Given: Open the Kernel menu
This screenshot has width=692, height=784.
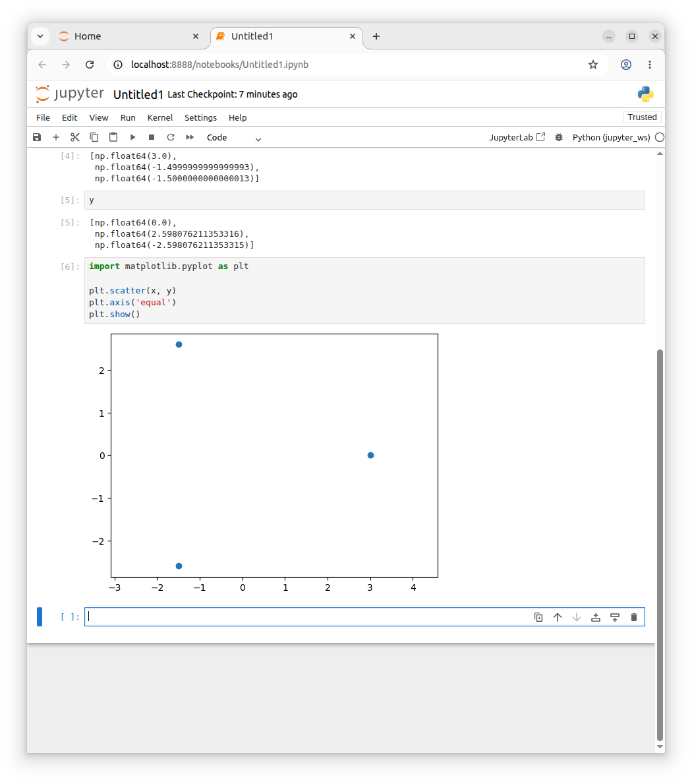Looking at the screenshot, I should click(160, 117).
